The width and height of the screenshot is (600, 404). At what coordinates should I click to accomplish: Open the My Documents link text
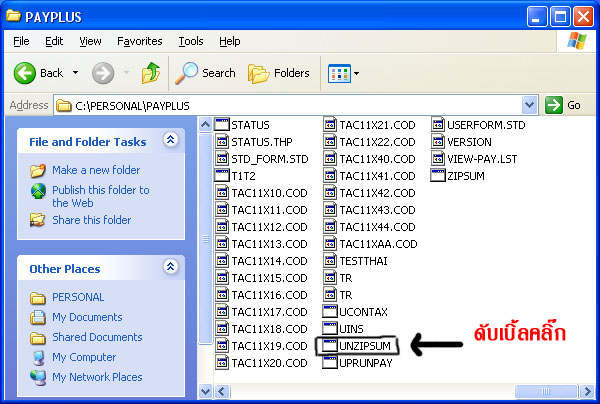[x=87, y=317]
